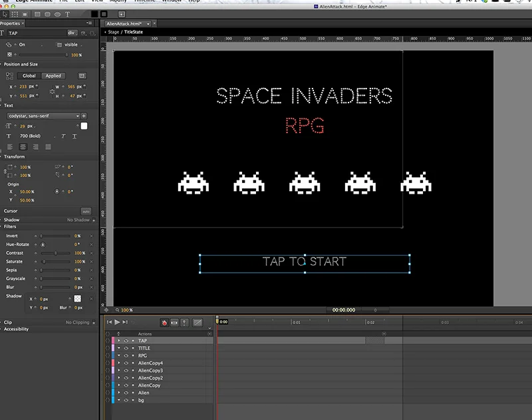Image resolution: width=532 pixels, height=420 pixels.
Task: Click the Easing button in timeline
Action: click(198, 323)
